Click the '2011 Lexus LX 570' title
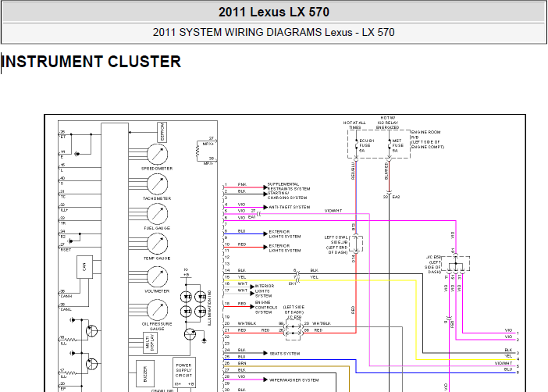 [x=274, y=12]
